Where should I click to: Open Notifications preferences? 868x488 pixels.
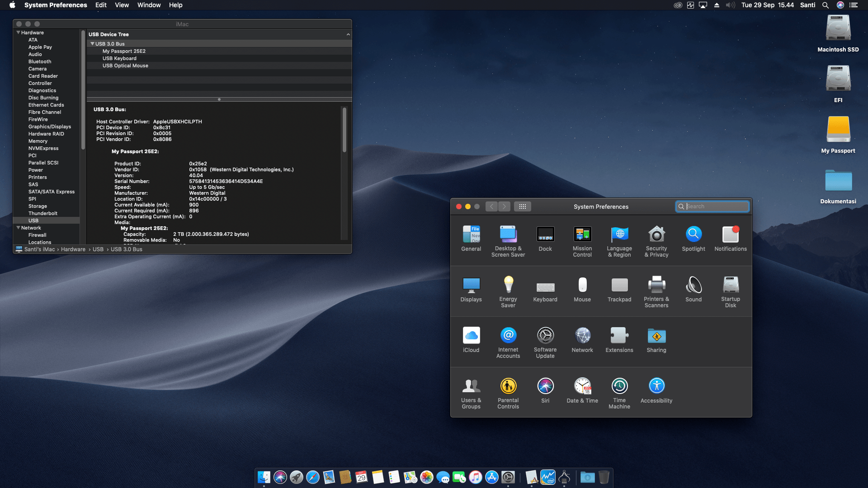pos(730,237)
